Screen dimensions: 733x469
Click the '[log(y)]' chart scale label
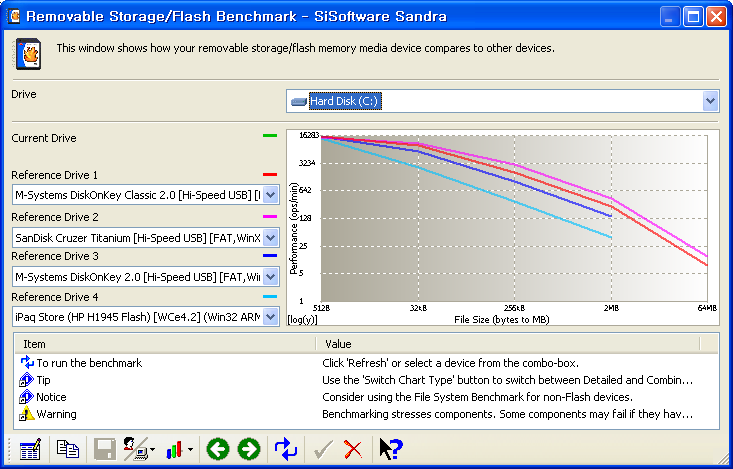tap(302, 320)
